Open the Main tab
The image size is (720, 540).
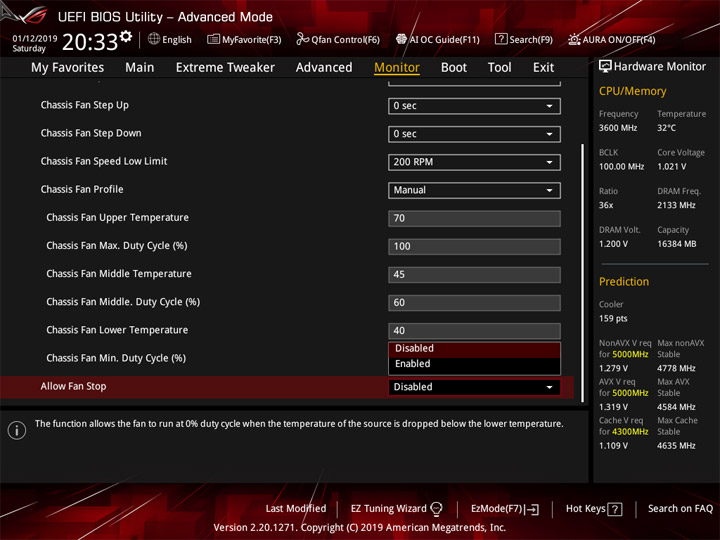(x=140, y=68)
